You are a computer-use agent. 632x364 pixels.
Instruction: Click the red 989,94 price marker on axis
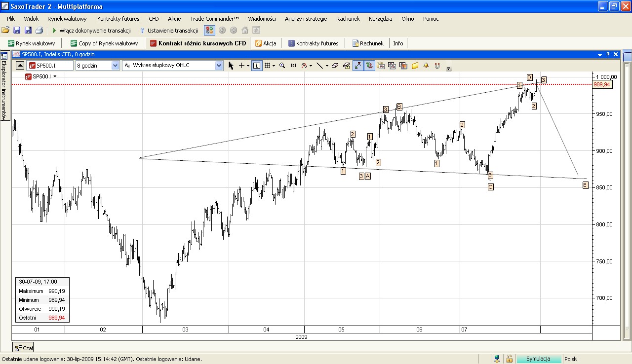pos(602,85)
